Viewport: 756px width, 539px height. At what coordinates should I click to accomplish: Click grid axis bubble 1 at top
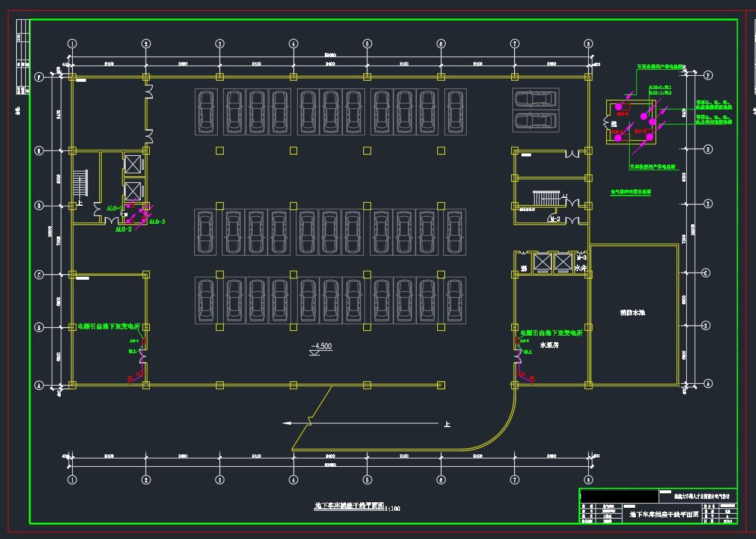coord(72,43)
